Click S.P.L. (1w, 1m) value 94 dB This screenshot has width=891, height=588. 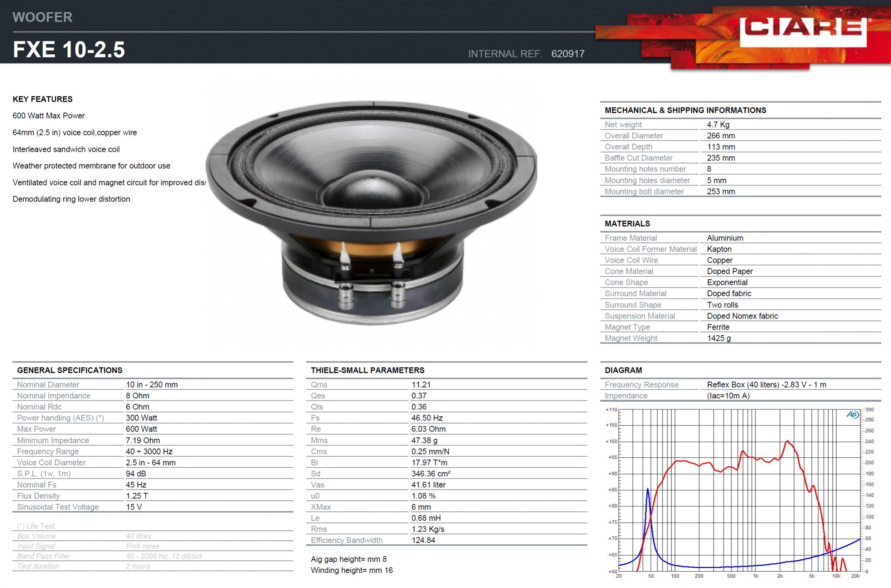tap(136, 473)
